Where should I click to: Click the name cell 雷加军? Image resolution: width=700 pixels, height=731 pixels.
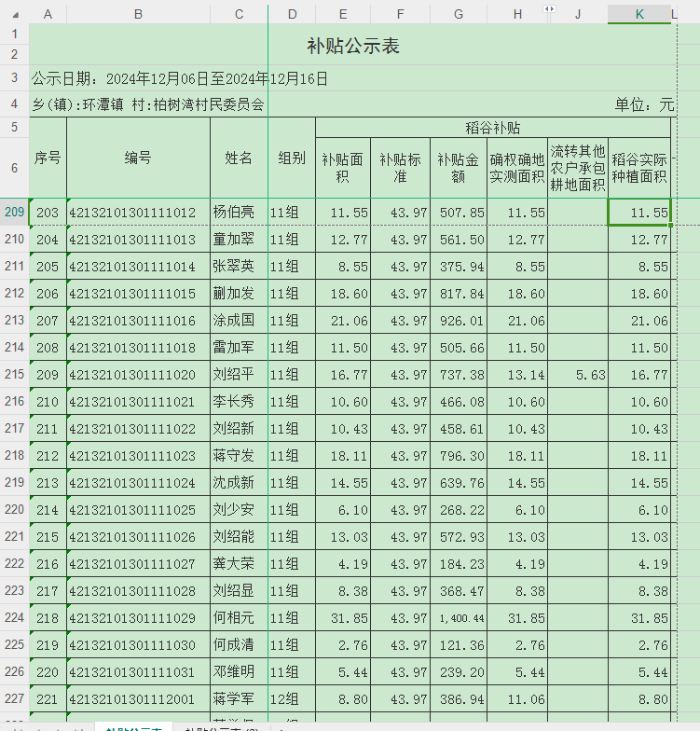(x=239, y=347)
